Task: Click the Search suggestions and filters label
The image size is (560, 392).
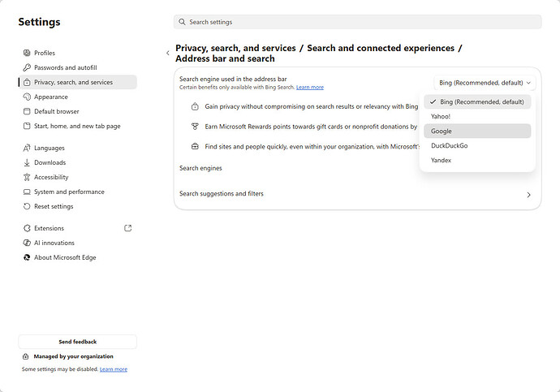Action: pos(222,193)
